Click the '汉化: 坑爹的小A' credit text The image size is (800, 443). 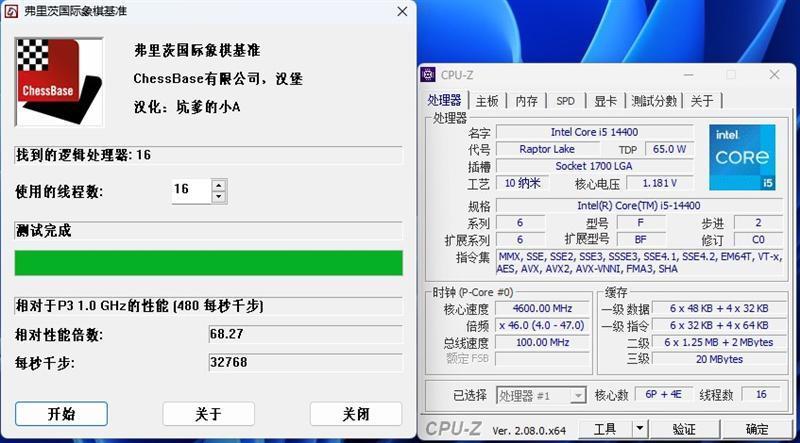187,107
